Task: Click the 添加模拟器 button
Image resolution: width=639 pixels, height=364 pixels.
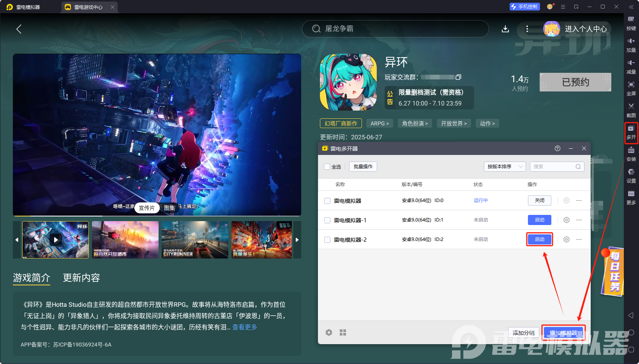Action: click(563, 333)
